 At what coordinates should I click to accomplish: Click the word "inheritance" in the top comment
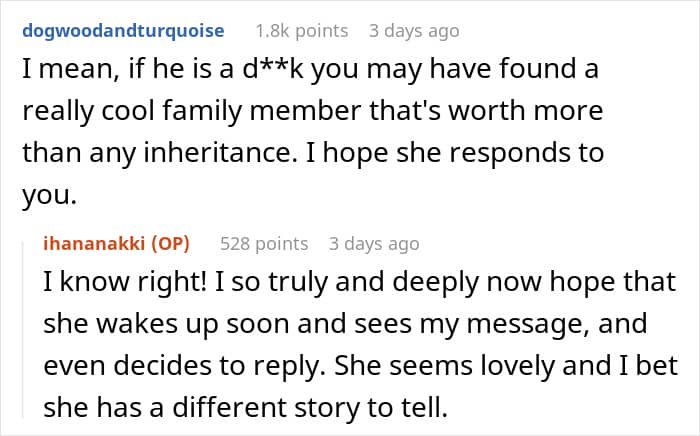tap(218, 153)
